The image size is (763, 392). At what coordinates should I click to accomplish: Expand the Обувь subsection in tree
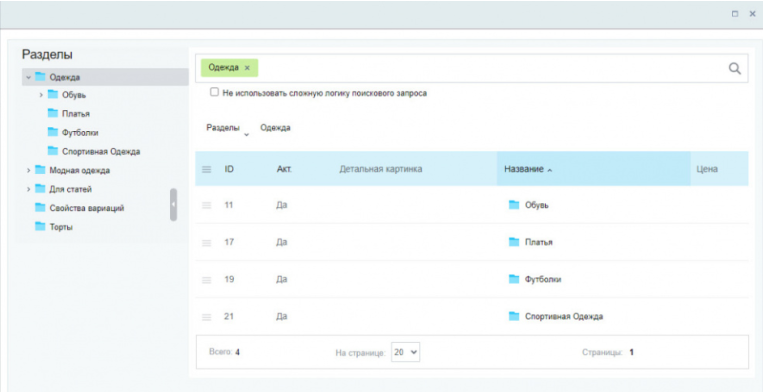point(41,95)
